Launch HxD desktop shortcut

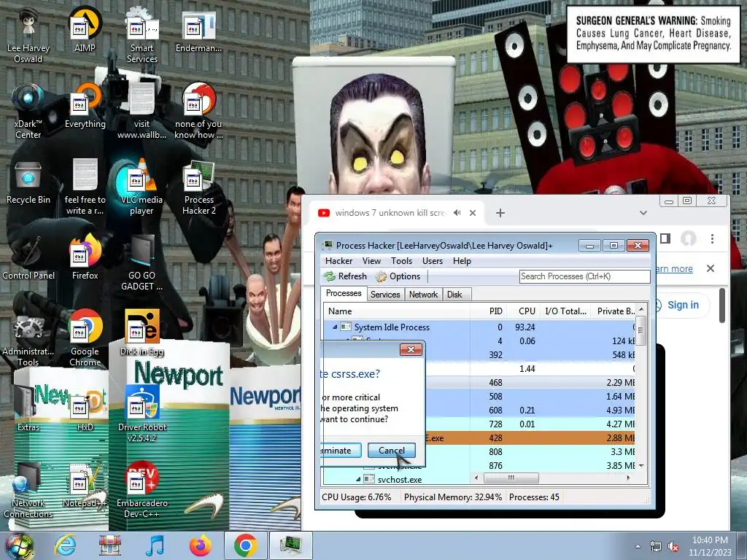point(85,410)
